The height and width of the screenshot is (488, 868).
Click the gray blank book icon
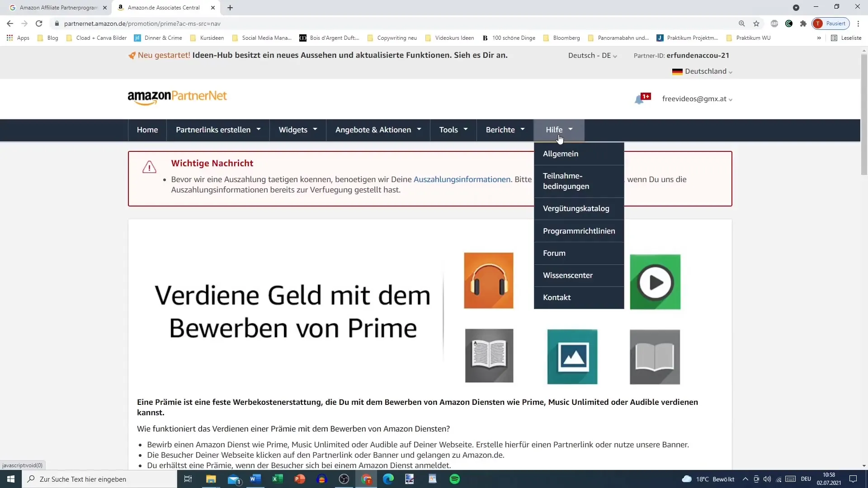pyautogui.click(x=655, y=357)
